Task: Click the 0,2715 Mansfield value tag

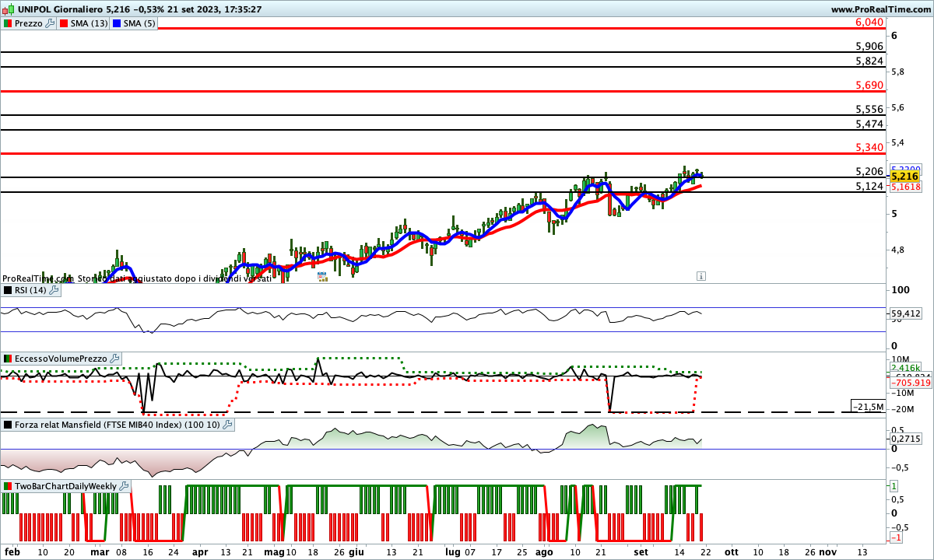Action: pos(906,439)
